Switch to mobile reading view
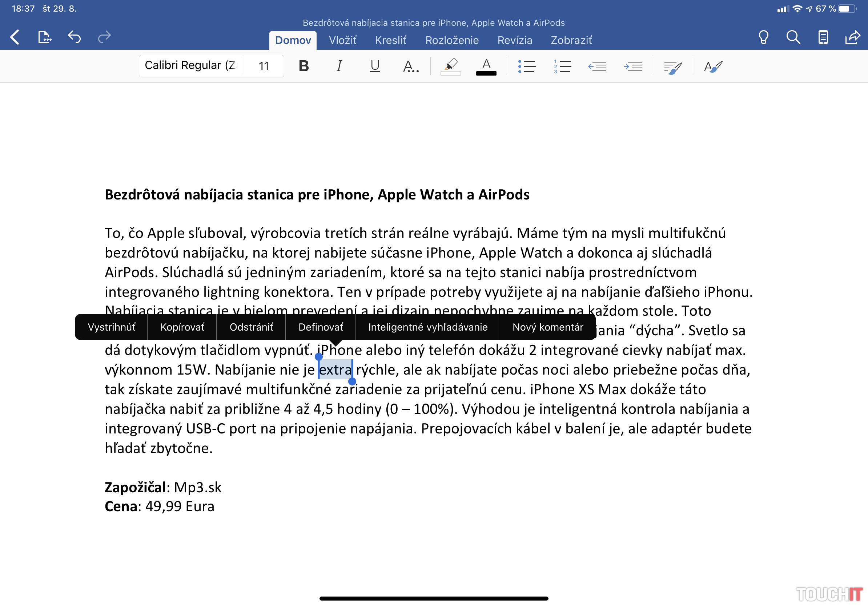Image resolution: width=868 pixels, height=606 pixels. (x=823, y=37)
